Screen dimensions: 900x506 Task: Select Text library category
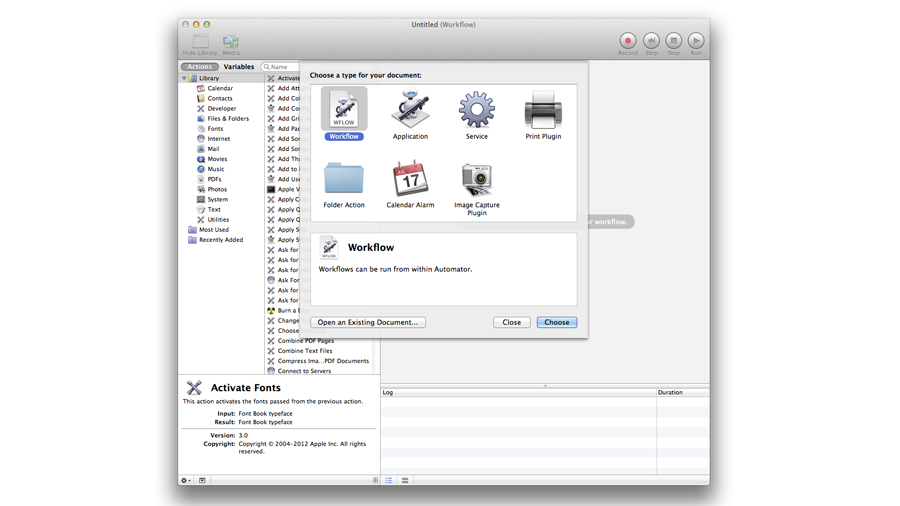point(214,209)
